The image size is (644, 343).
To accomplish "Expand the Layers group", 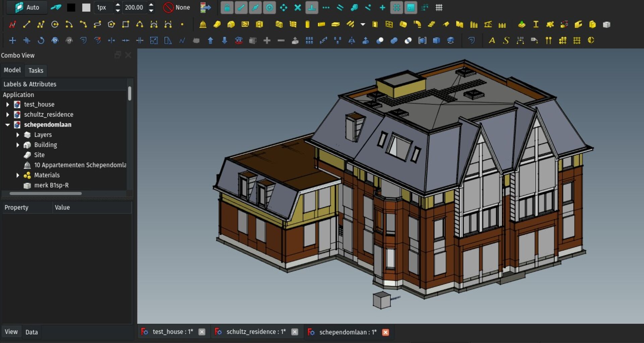I will [18, 135].
